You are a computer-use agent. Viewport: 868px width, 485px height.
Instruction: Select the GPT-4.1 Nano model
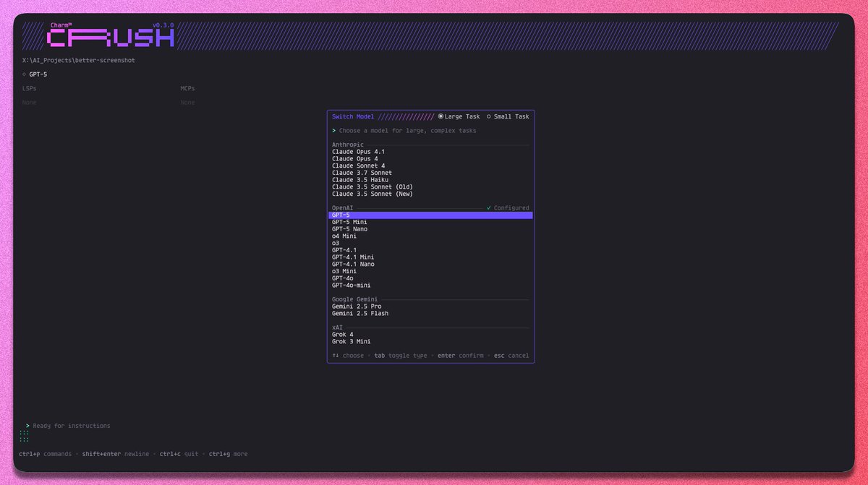[353, 264]
